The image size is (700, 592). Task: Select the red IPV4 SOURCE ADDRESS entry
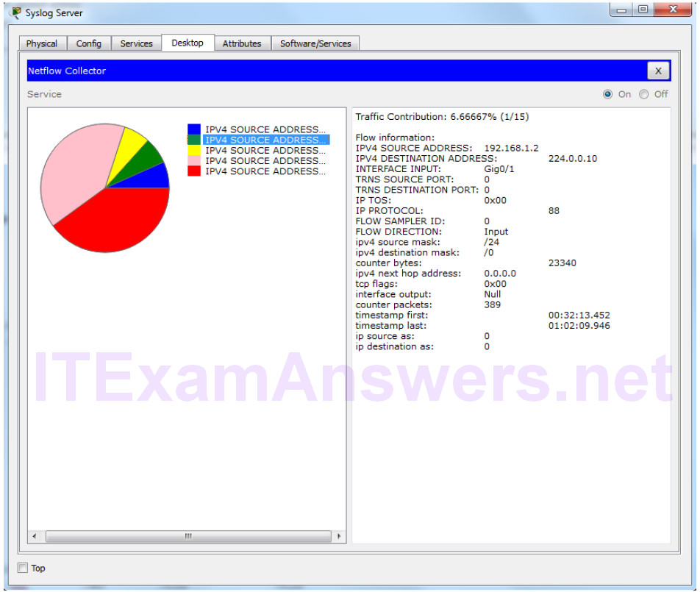point(265,171)
